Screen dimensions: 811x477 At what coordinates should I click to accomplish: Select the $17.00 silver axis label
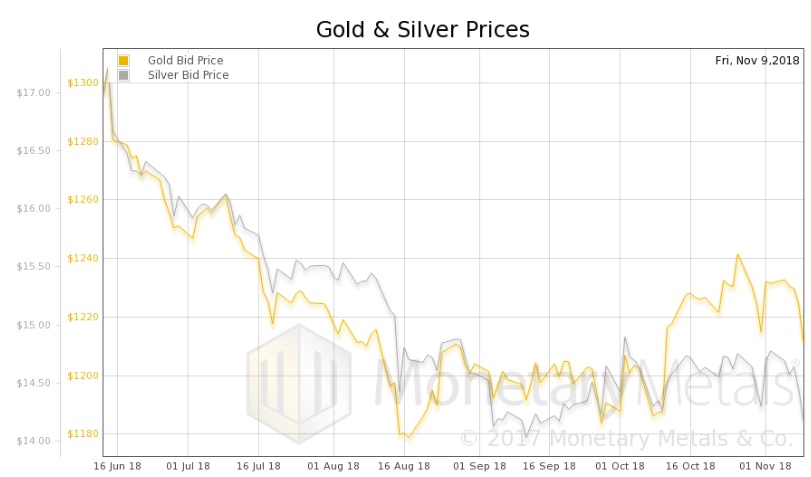pyautogui.click(x=34, y=93)
